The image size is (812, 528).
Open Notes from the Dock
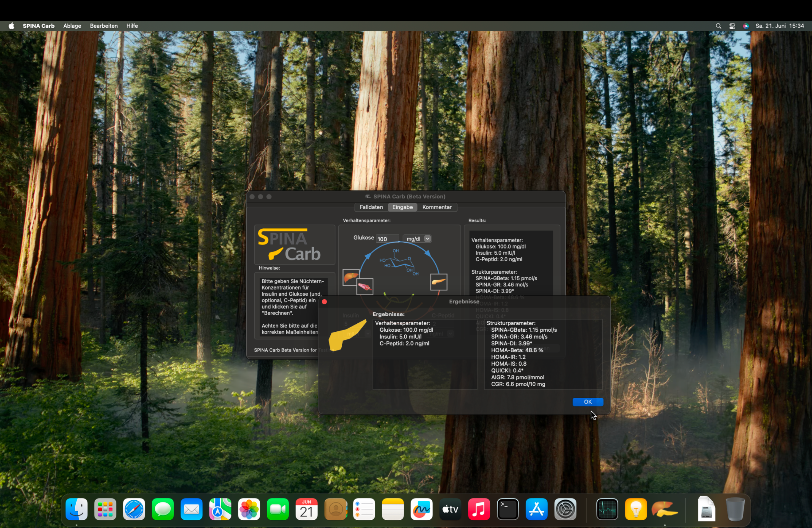[393, 509]
